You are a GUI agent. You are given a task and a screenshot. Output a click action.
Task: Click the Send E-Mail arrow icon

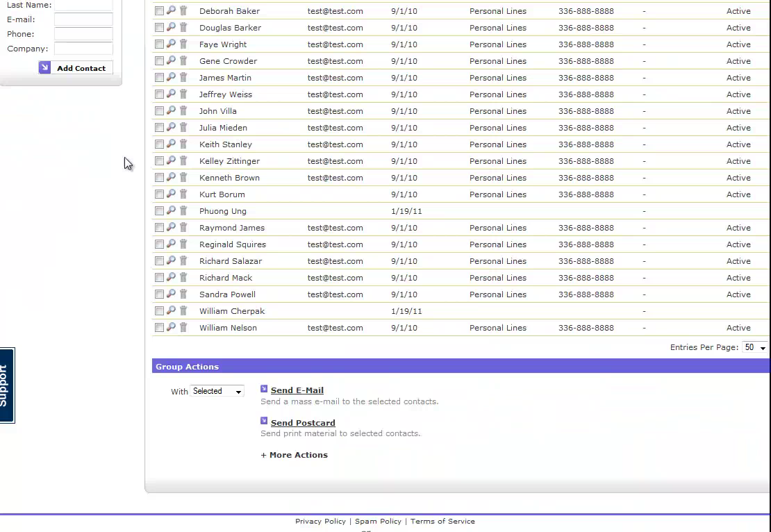(x=264, y=389)
